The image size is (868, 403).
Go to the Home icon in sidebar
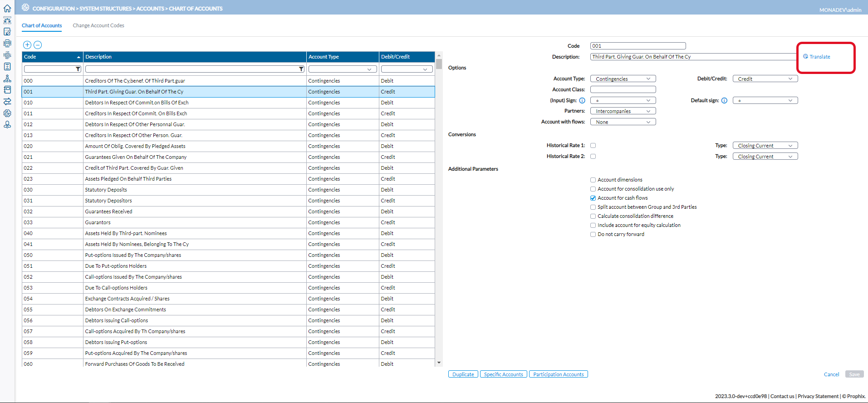[7, 8]
